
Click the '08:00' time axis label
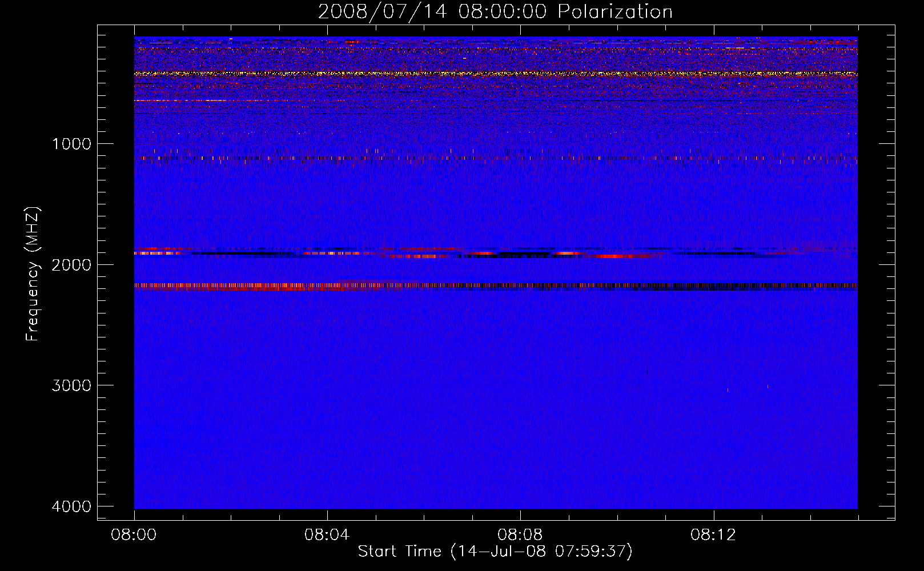pyautogui.click(x=134, y=535)
